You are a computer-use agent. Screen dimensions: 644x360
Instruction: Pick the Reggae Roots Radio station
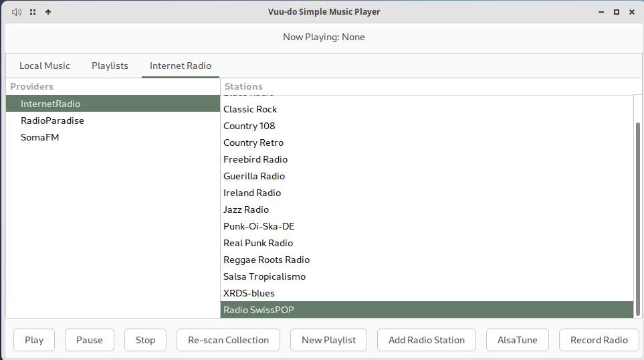point(266,260)
